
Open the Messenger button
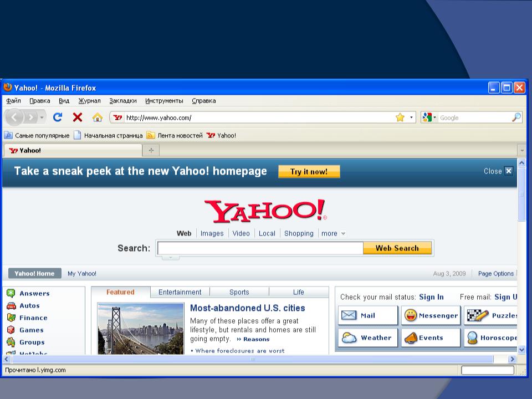pos(431,315)
